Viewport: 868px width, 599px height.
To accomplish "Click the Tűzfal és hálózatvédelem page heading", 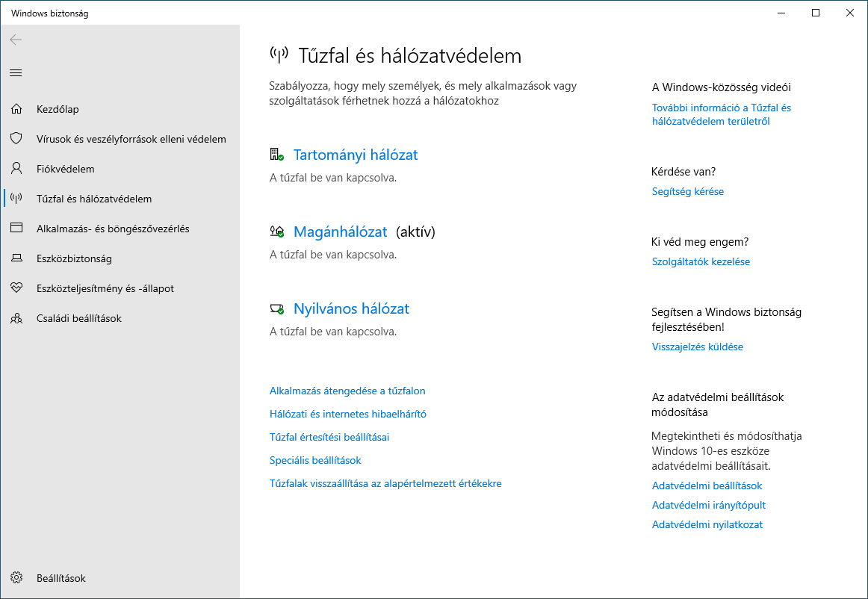I will [x=409, y=55].
